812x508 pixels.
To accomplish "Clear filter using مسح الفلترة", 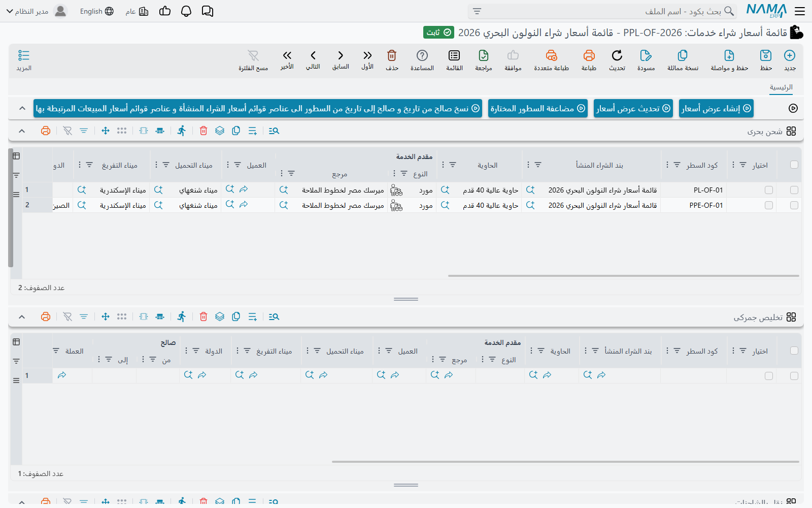I will (253, 55).
